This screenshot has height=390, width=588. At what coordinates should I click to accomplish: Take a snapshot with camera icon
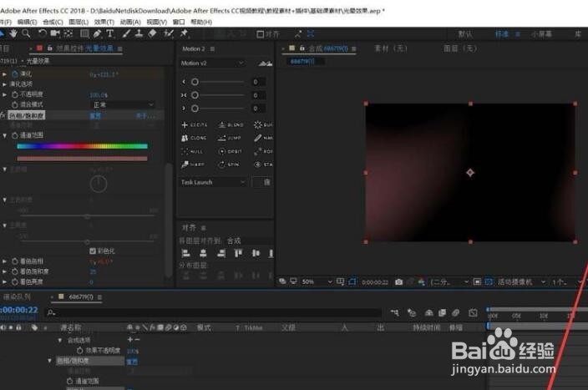[x=398, y=281]
